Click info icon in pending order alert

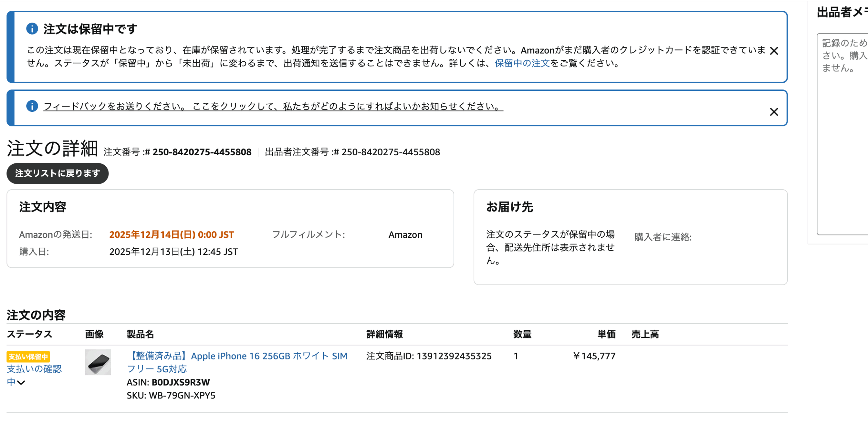pos(32,29)
